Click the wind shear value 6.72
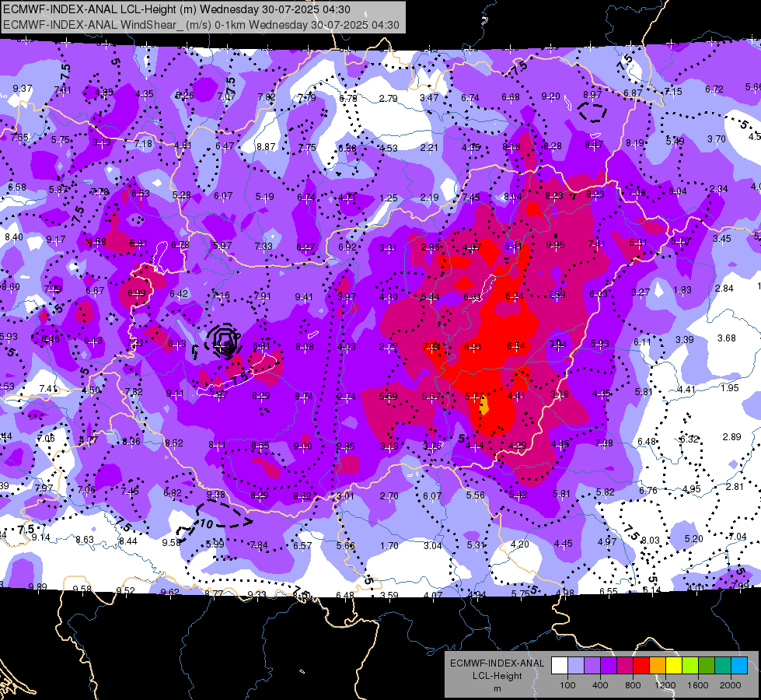The width and height of the screenshot is (761, 700). click(x=714, y=89)
